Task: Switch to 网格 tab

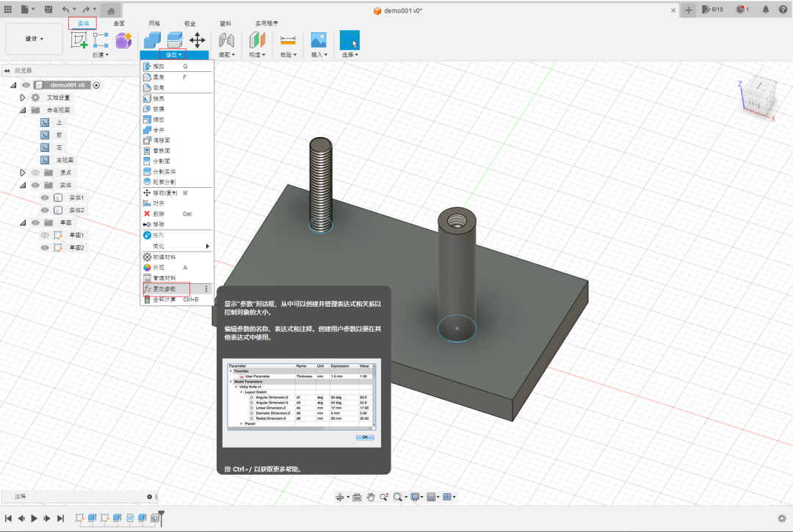Action: (x=154, y=23)
